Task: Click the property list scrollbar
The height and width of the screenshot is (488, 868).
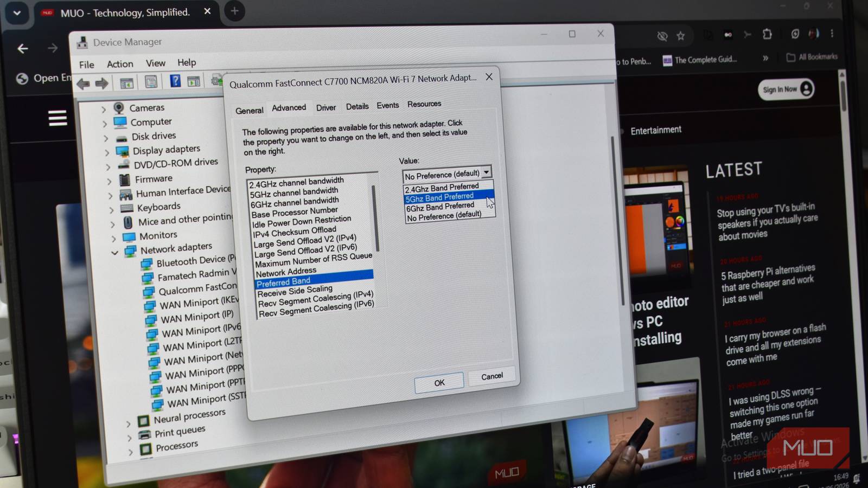Action: [x=374, y=220]
